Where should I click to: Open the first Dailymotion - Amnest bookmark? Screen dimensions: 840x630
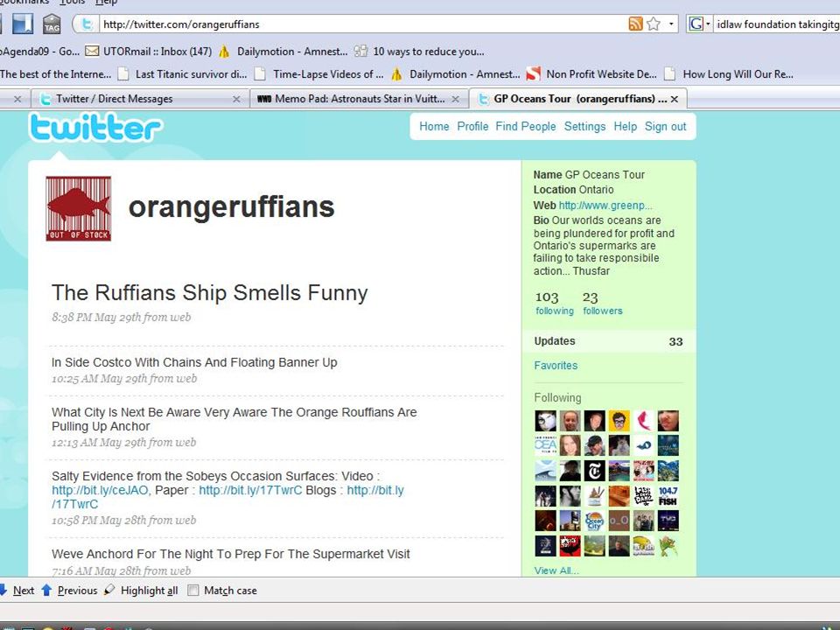pyautogui.click(x=283, y=52)
